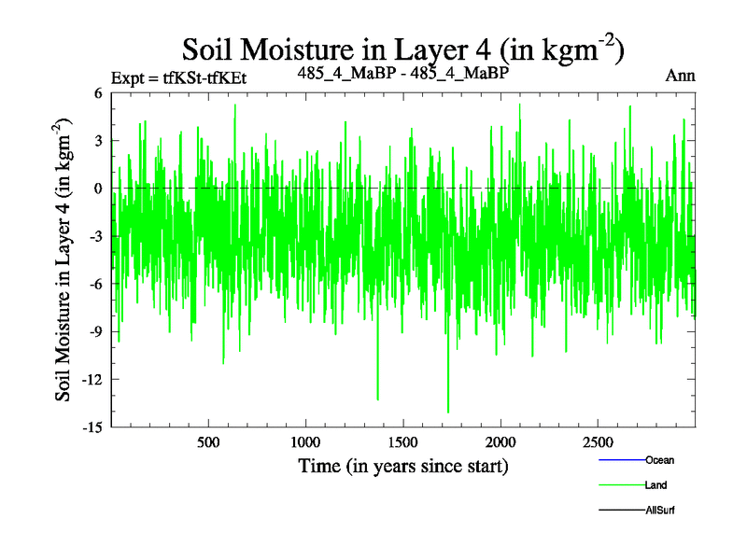Click the 0 tick label on y-axis
The image size is (747, 560).
pyautogui.click(x=97, y=189)
